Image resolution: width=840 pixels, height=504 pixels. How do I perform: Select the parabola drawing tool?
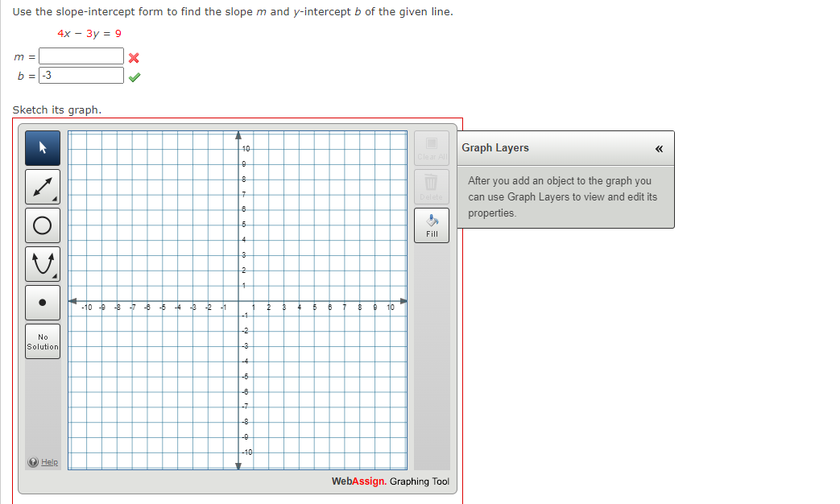click(x=42, y=264)
